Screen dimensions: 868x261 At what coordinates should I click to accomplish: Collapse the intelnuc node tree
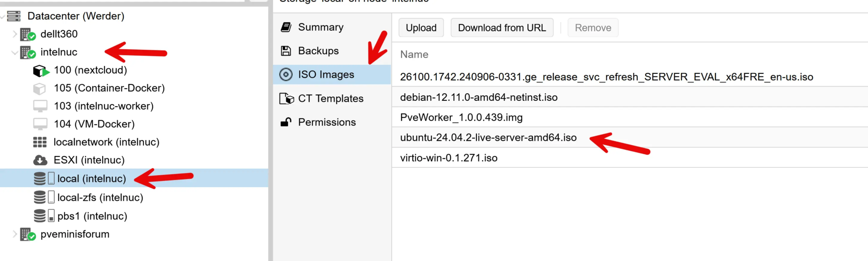tap(14, 52)
